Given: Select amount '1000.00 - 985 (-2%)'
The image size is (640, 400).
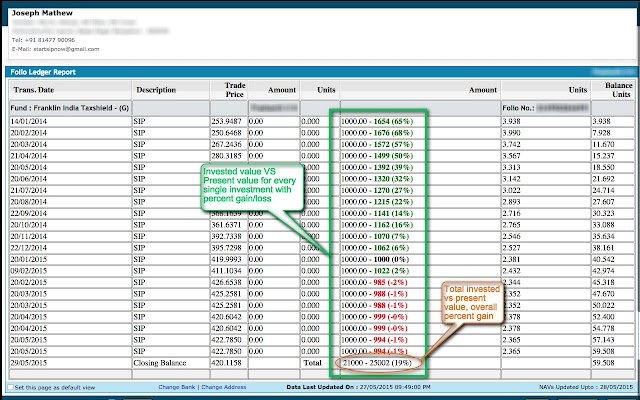Looking at the screenshot, I should [375, 282].
